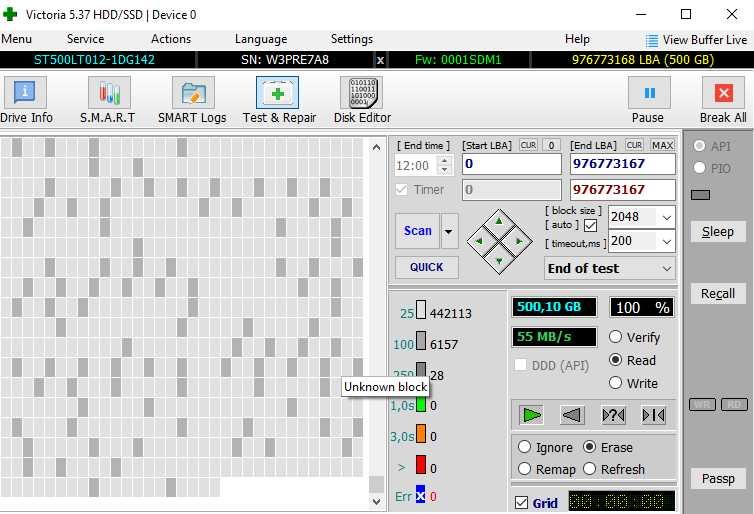
Task: Click the 25 ms white block swatch
Action: 421,310
